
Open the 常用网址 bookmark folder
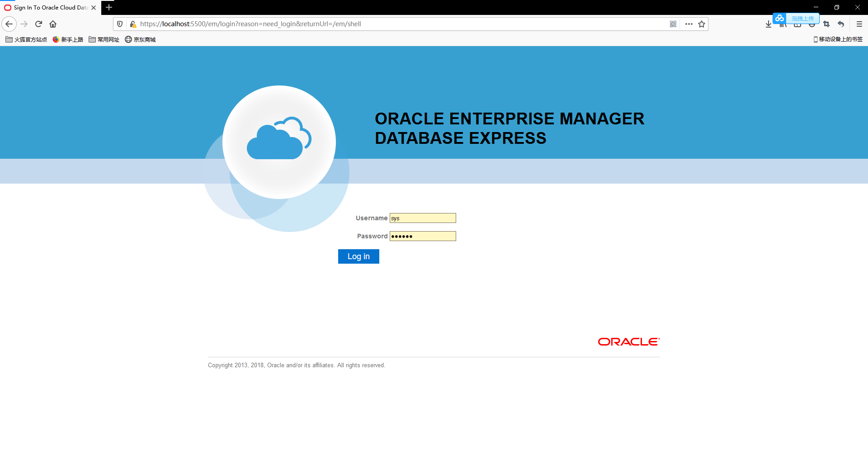coord(104,39)
